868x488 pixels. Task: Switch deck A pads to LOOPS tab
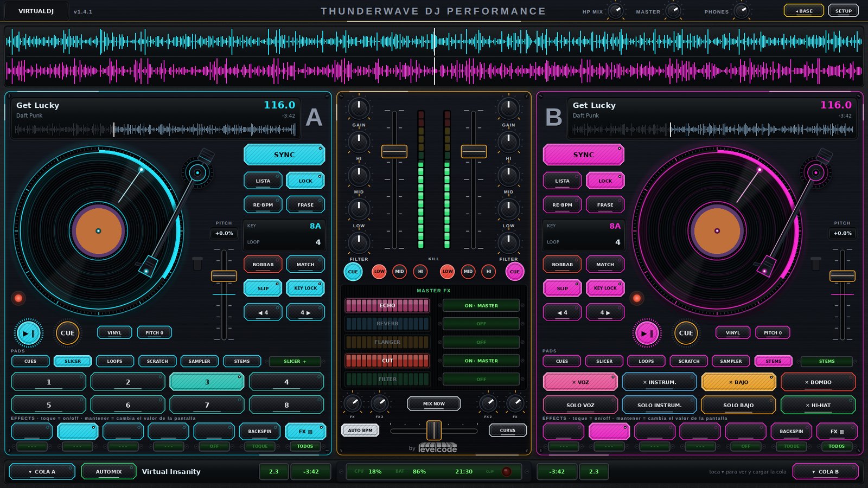[114, 361]
